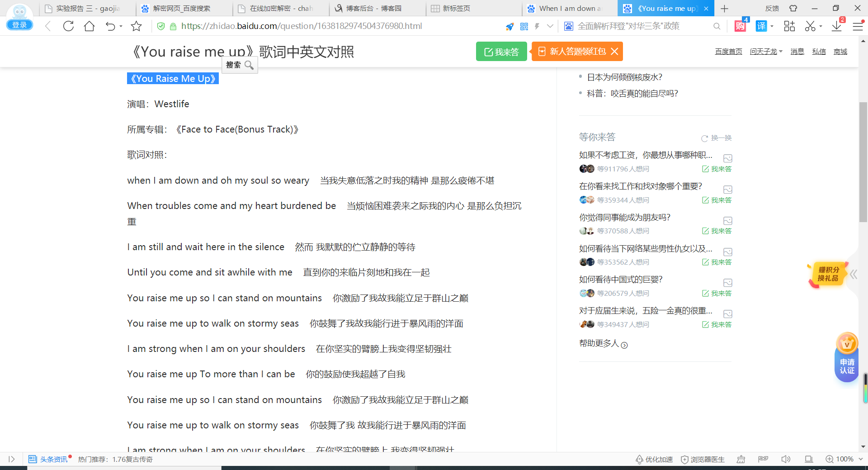Expand the screenshot tool dropdown arrow

[x=821, y=26]
